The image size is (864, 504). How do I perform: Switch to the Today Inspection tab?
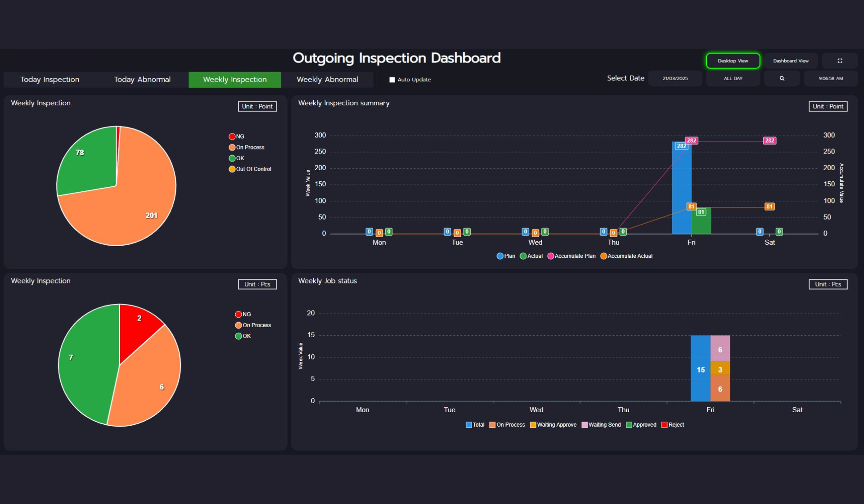tap(50, 80)
